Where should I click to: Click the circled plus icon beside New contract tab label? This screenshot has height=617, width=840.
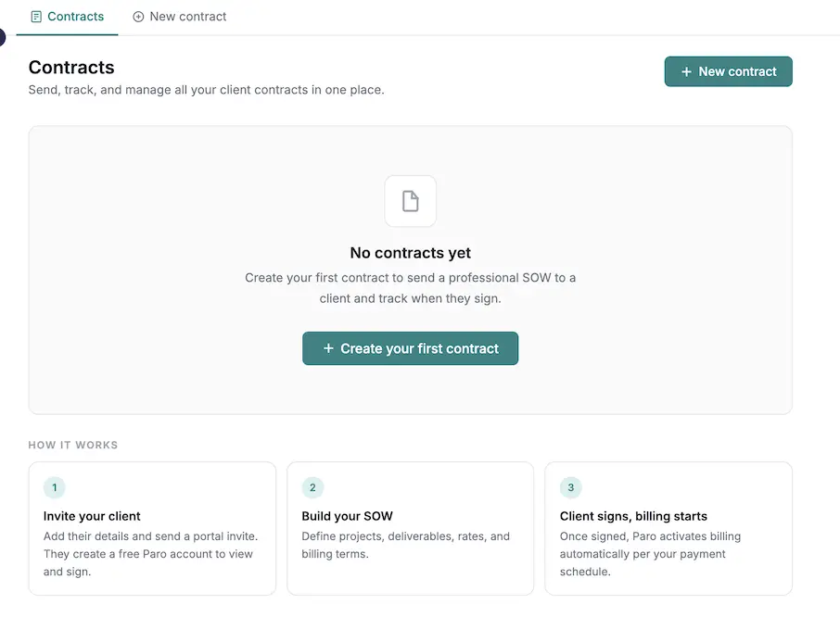pyautogui.click(x=139, y=16)
